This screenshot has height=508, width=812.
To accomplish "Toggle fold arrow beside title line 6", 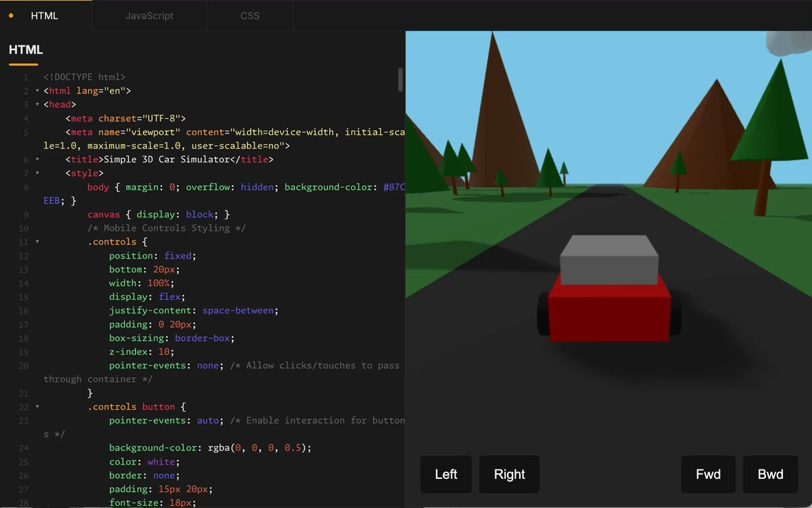I will [37, 159].
